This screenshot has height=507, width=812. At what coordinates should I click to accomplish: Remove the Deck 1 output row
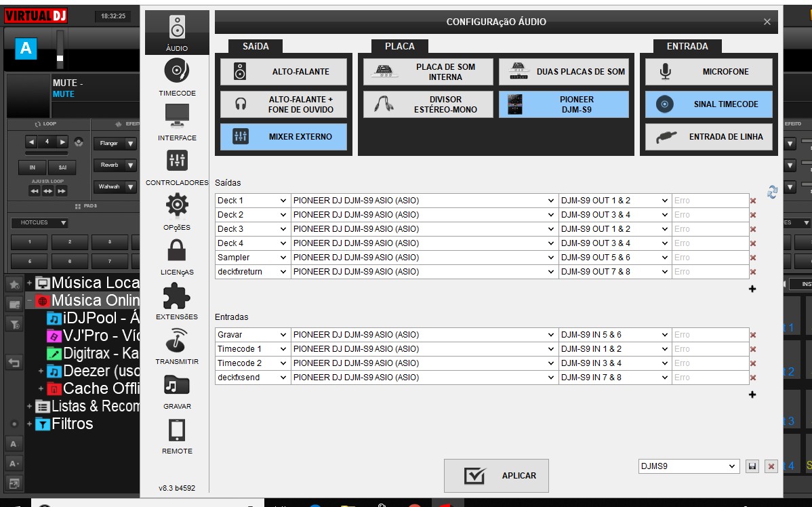tap(753, 201)
